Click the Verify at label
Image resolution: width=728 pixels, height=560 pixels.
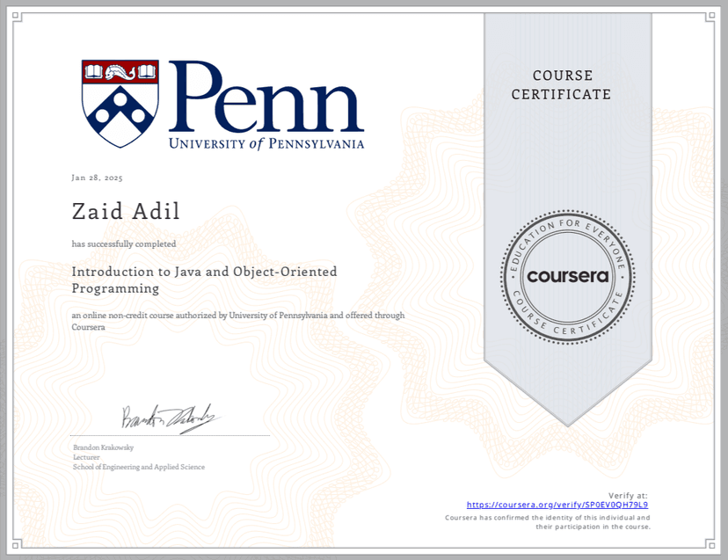(x=627, y=494)
